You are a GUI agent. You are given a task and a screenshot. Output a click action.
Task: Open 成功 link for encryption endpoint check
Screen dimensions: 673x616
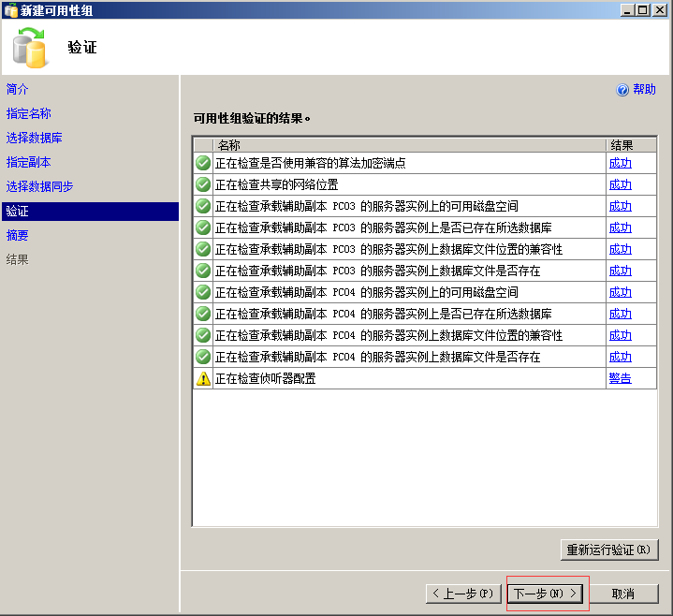620,163
